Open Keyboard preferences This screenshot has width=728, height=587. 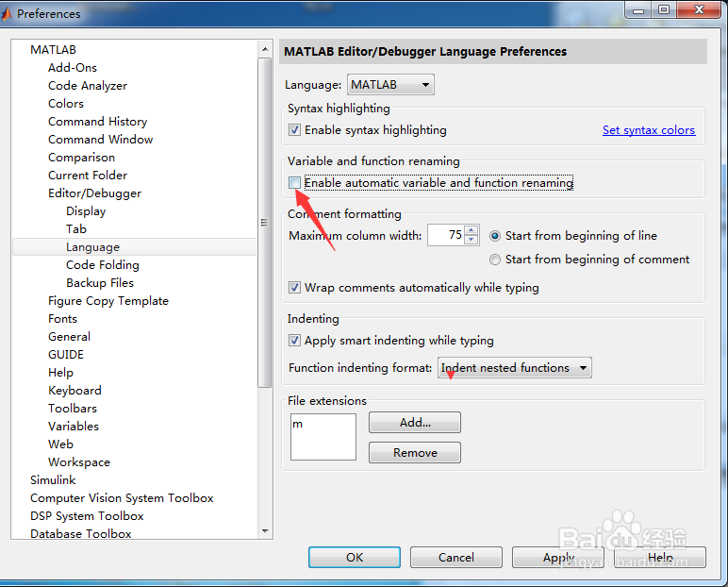coord(74,391)
